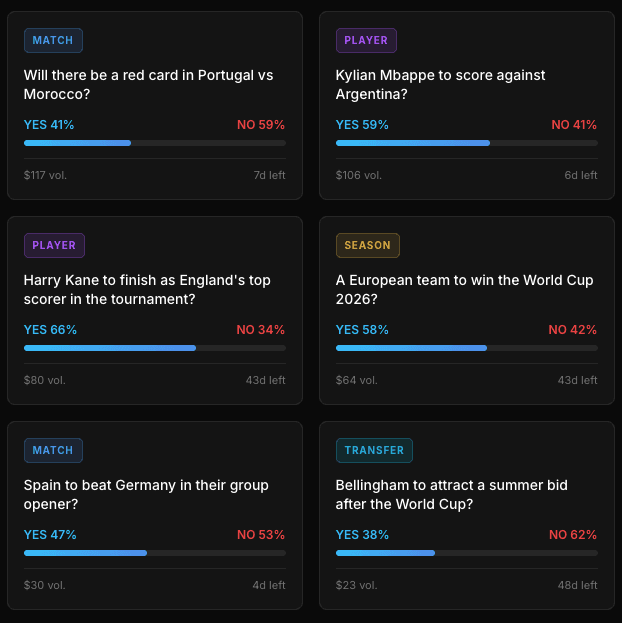Click the Harry Kane market probability bar
The width and height of the screenshot is (622, 623).
point(155,348)
